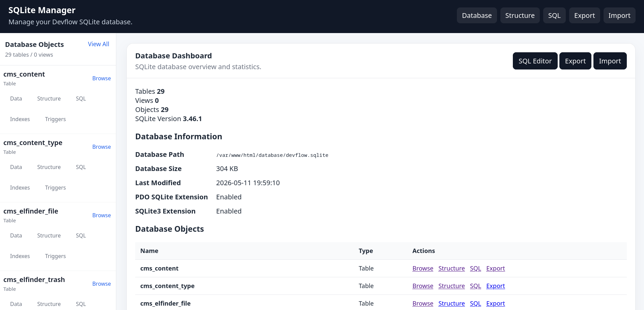Click SQL in cms_elfinder_file table row
The width and height of the screenshot is (644, 310).
pos(475,304)
